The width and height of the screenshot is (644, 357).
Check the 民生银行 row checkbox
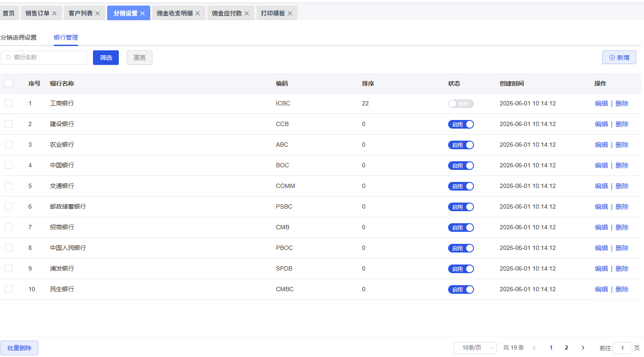(x=9, y=289)
